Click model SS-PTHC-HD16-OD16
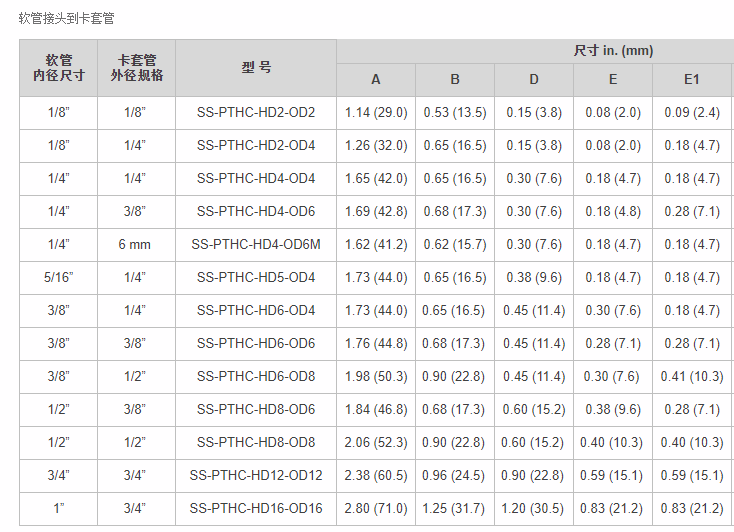 256,508
